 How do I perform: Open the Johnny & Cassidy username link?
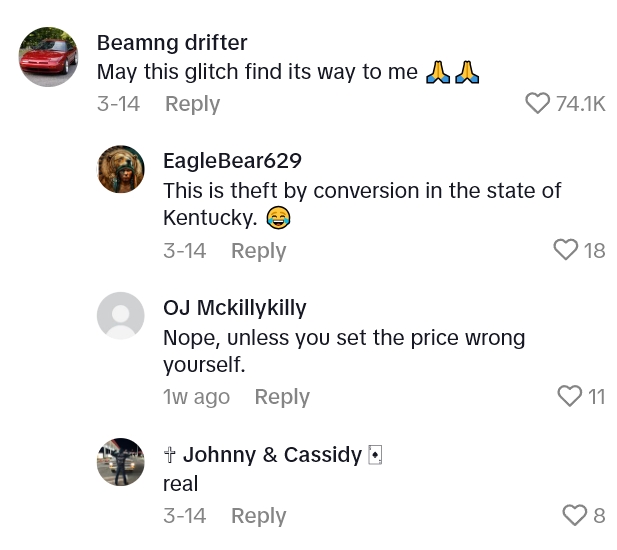pyautogui.click(x=272, y=455)
